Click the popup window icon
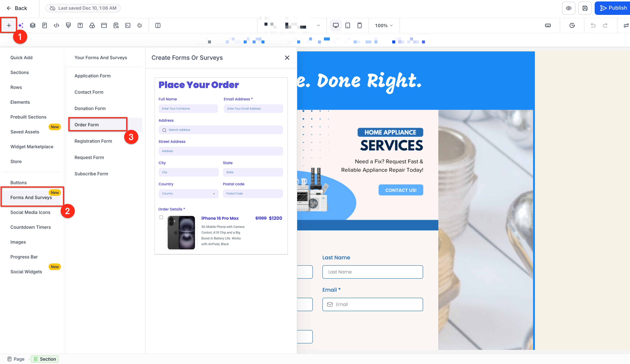The height and width of the screenshot is (364, 630). [x=104, y=25]
